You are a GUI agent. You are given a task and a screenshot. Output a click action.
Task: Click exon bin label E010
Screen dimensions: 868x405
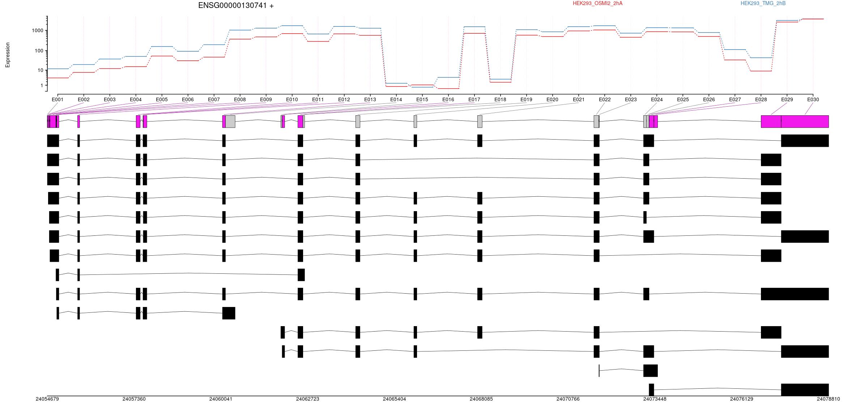[292, 99]
